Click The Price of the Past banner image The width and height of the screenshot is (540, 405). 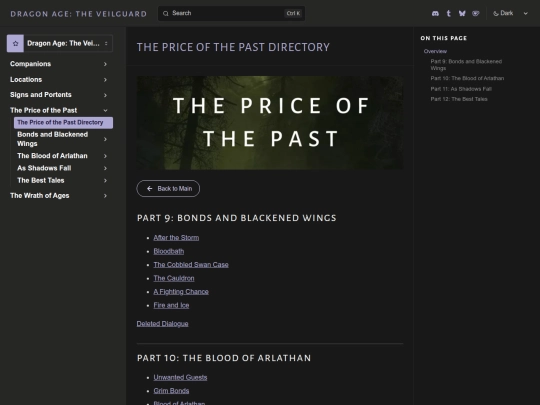coord(270,123)
